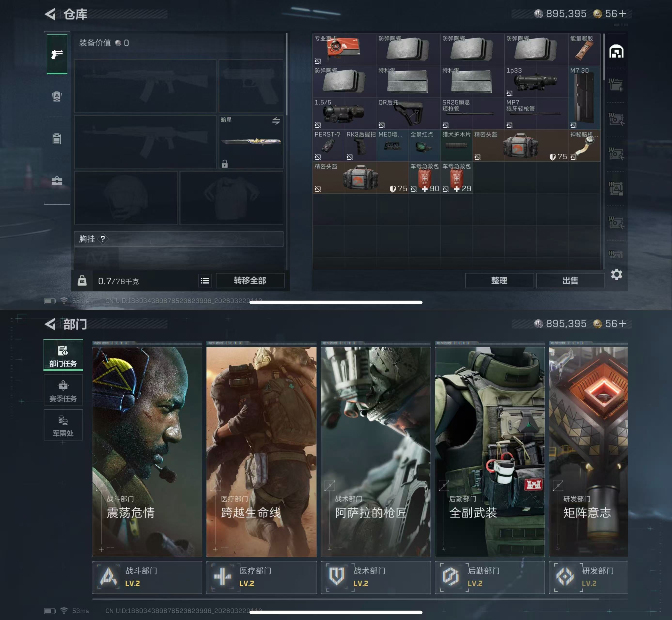This screenshot has height=620, width=672.
Task: Select the 阿萨拉的枪匠 tactics card
Action: [375, 451]
